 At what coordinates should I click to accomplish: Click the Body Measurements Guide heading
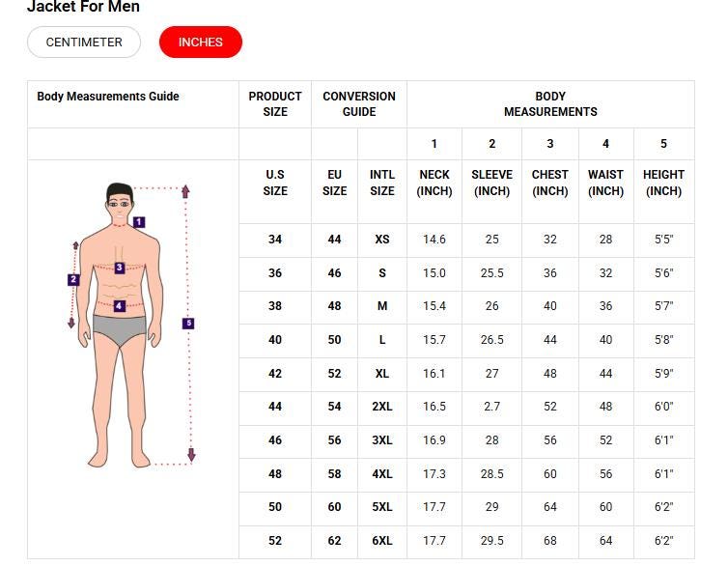click(x=108, y=97)
